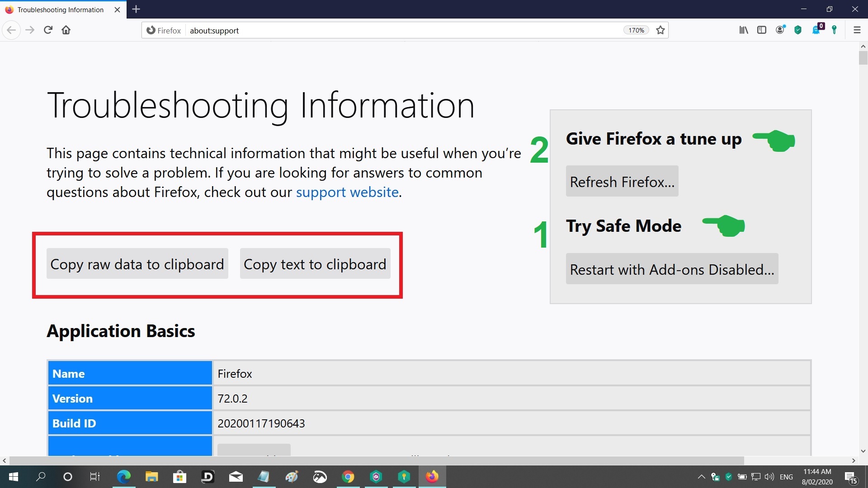Click the Application Basics heading
This screenshot has width=868, height=488.
coord(121,331)
